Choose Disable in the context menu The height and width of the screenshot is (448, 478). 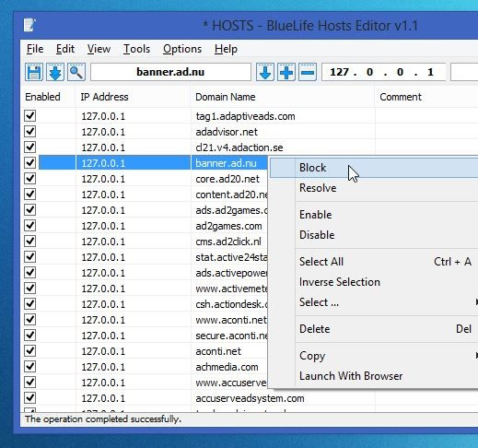(374, 235)
